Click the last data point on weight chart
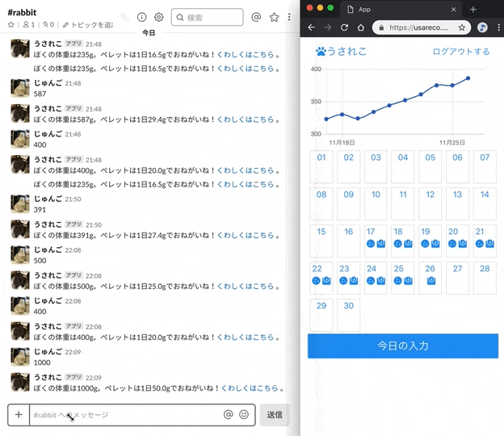The image size is (504, 436). tap(468, 78)
